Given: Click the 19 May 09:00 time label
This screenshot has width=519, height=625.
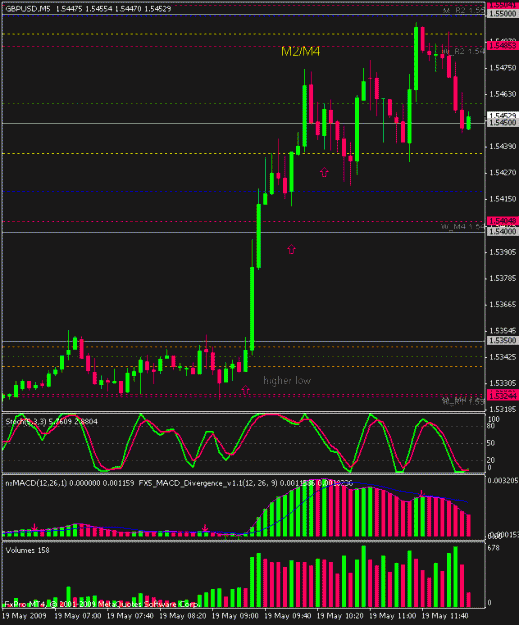Looking at the screenshot, I should [235, 616].
